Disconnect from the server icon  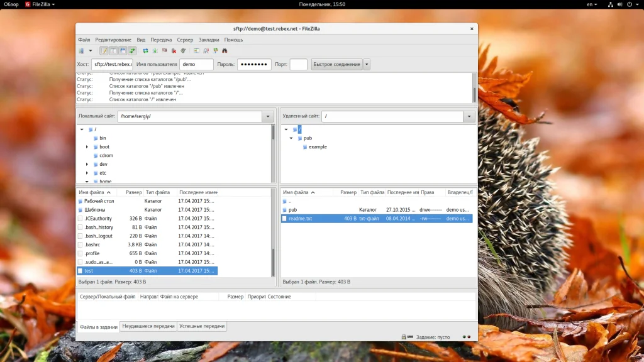(174, 50)
